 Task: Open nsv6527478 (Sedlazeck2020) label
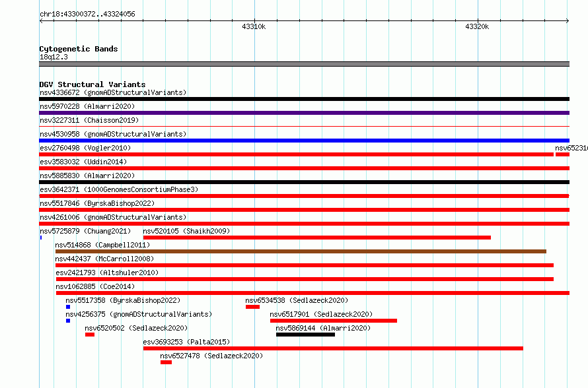[211, 356]
